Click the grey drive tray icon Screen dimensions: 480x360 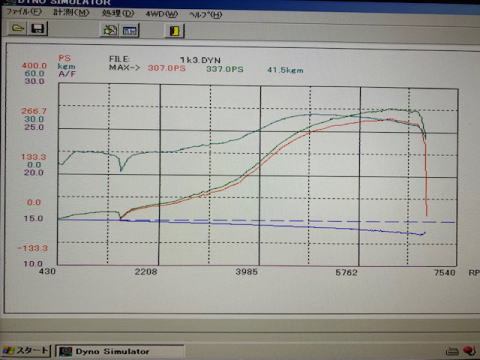[x=452, y=351]
